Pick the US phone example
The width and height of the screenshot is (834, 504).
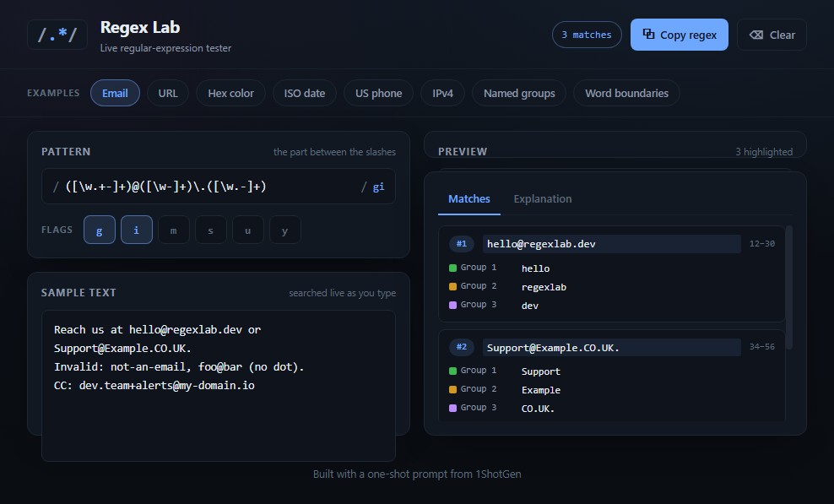378,93
